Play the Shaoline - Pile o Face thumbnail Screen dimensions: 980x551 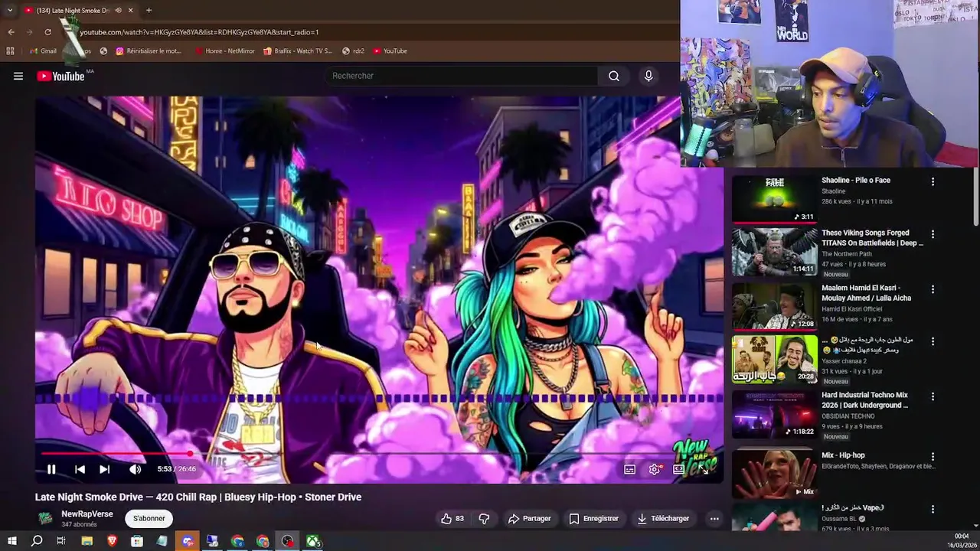pyautogui.click(x=774, y=199)
